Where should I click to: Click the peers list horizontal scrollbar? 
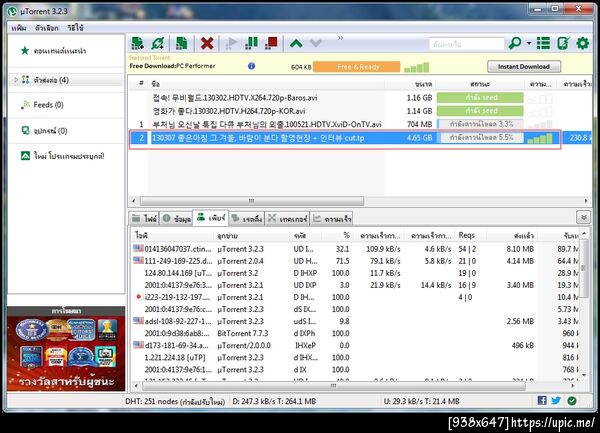coord(333,386)
